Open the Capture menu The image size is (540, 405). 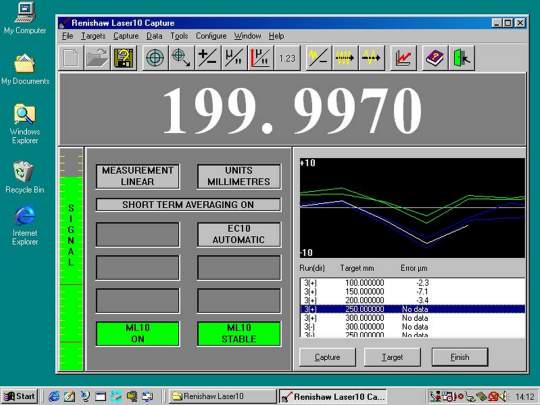tap(126, 36)
